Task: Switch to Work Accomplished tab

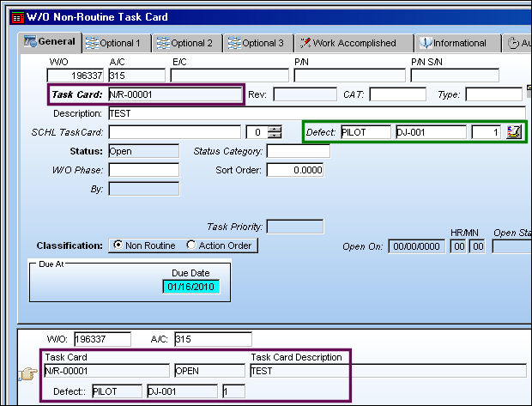Action: click(354, 44)
